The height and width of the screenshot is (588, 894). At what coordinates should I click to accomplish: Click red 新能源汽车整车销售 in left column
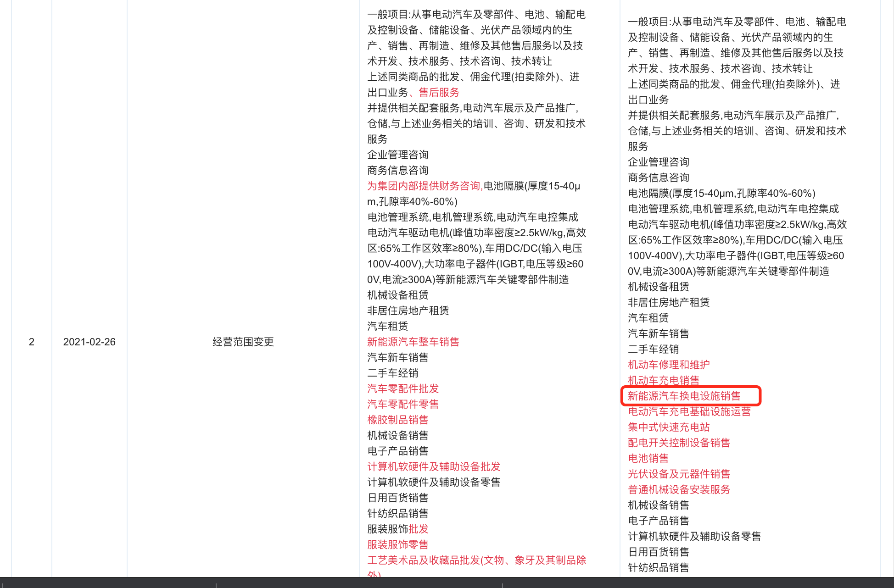pos(413,342)
